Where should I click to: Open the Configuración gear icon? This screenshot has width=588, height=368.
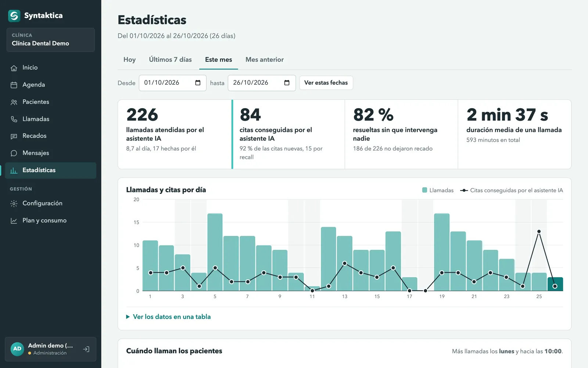(14, 204)
